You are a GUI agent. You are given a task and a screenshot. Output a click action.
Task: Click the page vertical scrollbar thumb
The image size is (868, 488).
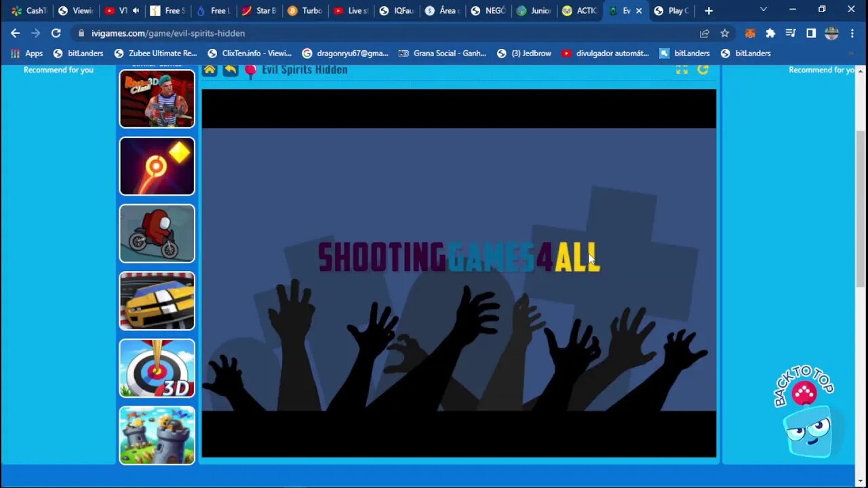point(861,210)
